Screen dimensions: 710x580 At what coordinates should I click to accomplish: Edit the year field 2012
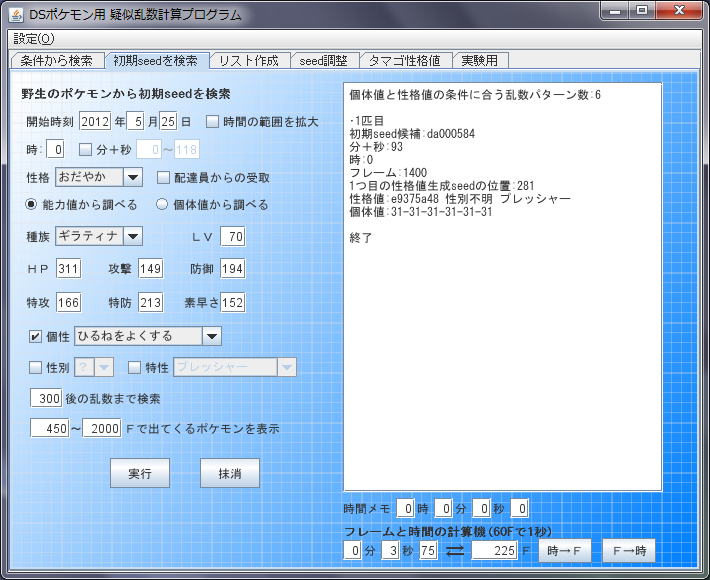click(x=95, y=122)
